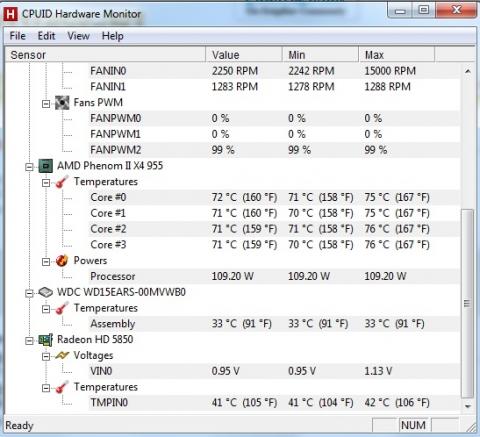Click the AMD Phenom II X4 955 chip icon
The image size is (480, 437).
pos(46,166)
